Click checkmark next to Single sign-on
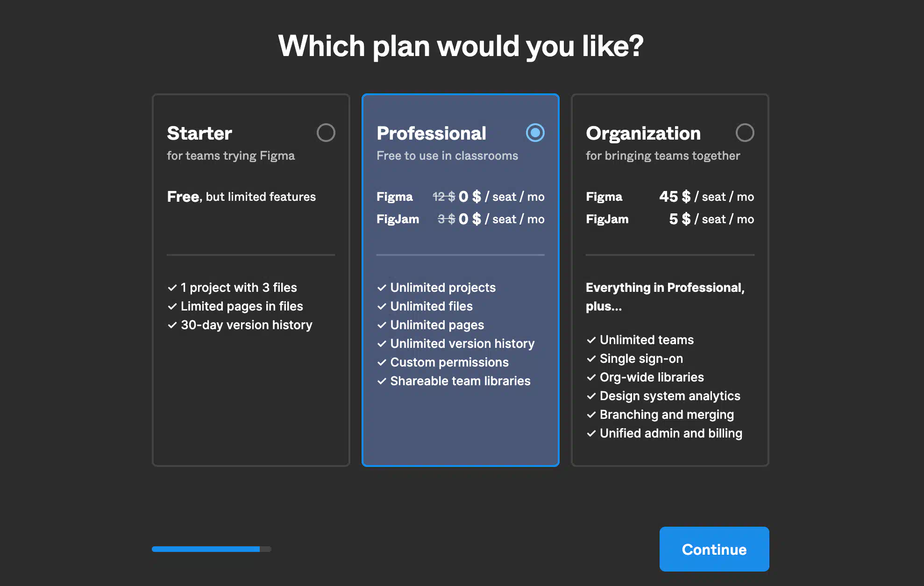This screenshot has width=924, height=586. pyautogui.click(x=591, y=359)
